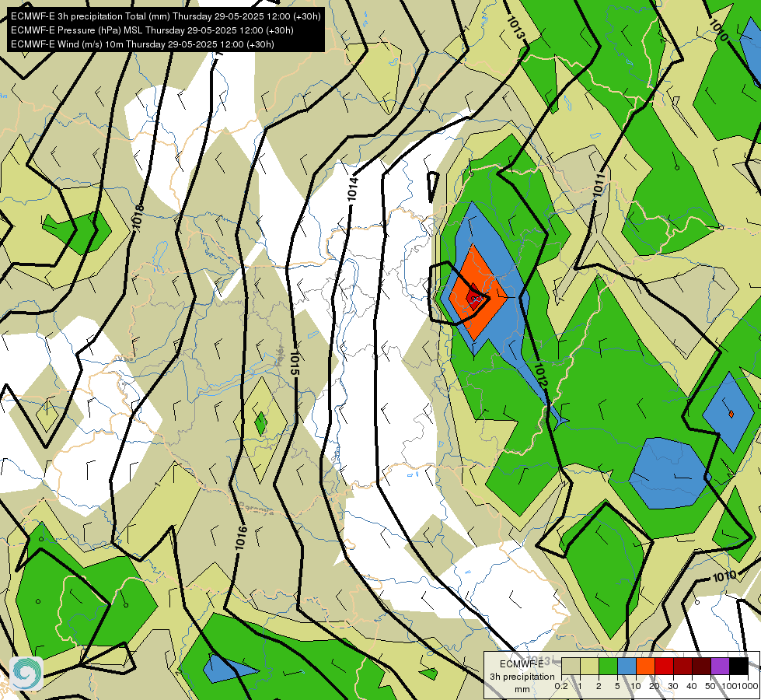
Task: Select the 1015 isobar label
Action: (294, 363)
